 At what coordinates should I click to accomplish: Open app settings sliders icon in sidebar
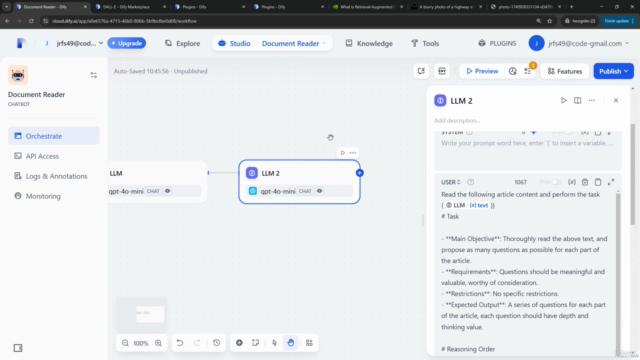point(93,75)
